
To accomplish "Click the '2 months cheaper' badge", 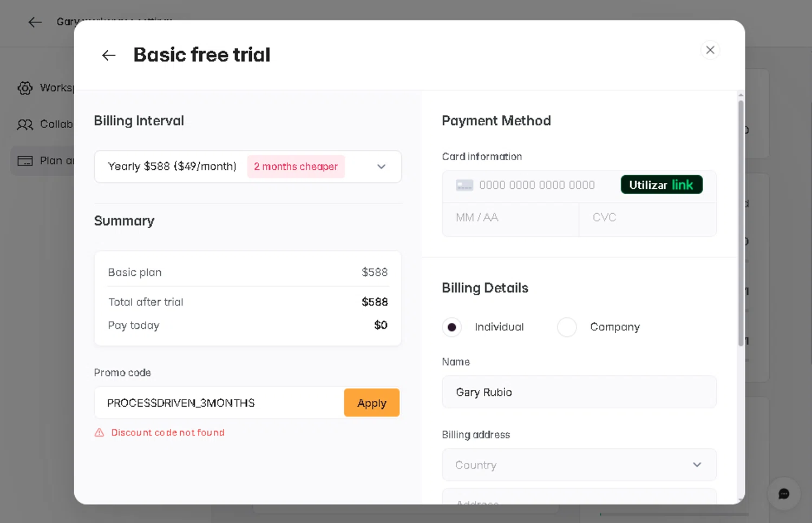I will pyautogui.click(x=296, y=167).
